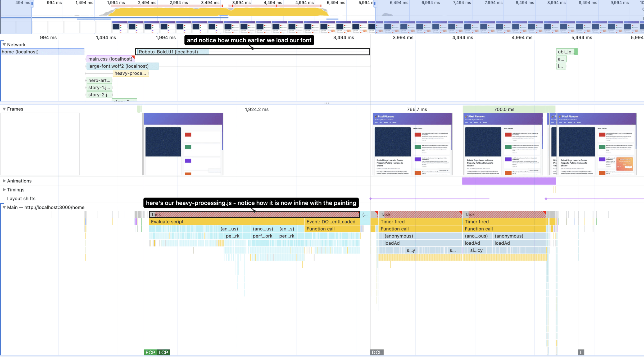Click the left overview range handle
The height and width of the screenshot is (357, 644).
tap(32, 4)
